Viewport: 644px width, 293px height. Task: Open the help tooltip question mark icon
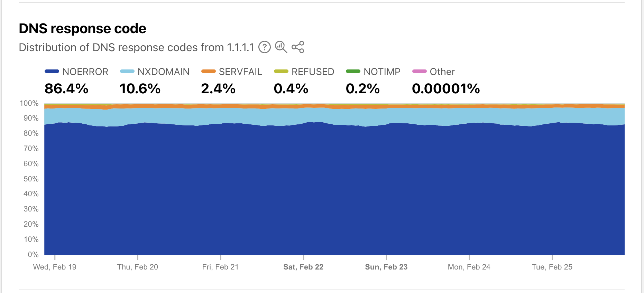coord(265,47)
